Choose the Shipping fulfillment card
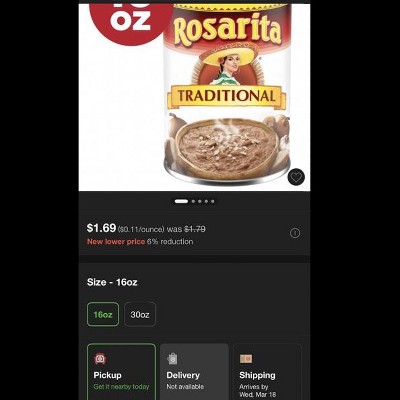400x400 pixels. click(x=267, y=372)
